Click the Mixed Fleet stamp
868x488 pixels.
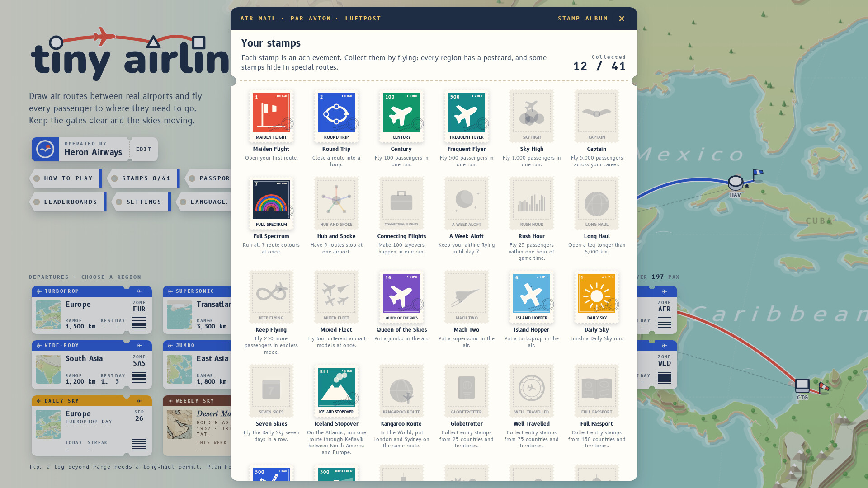[x=336, y=297]
